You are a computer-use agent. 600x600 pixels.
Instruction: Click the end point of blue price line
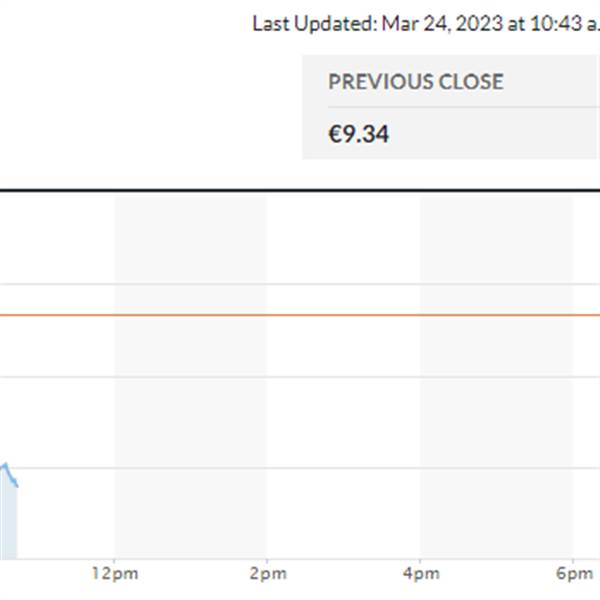(x=17, y=486)
